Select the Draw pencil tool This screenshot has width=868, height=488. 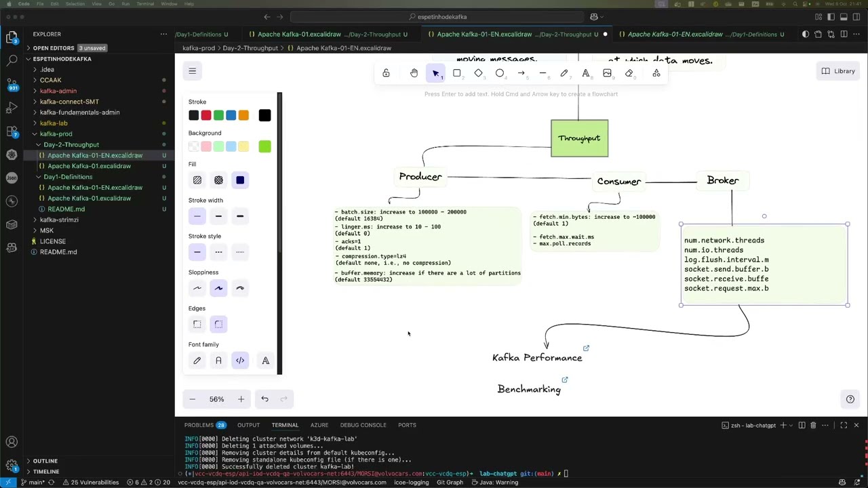[564, 73]
